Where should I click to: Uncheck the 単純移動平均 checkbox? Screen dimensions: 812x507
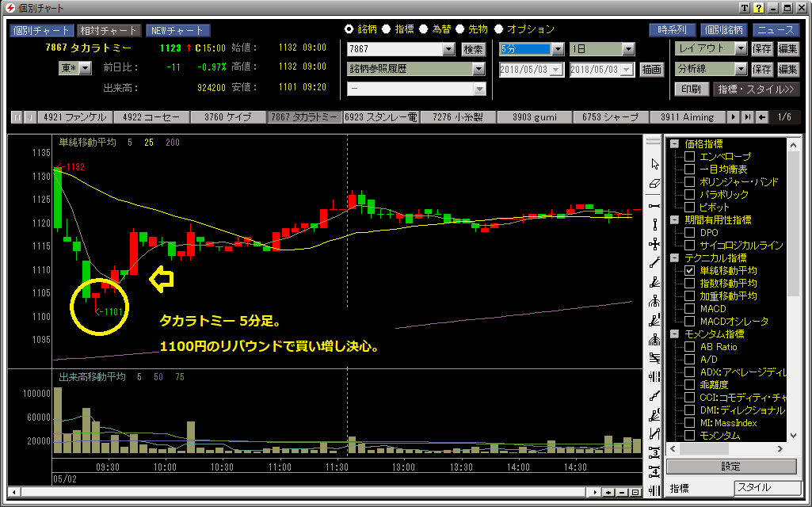click(689, 270)
